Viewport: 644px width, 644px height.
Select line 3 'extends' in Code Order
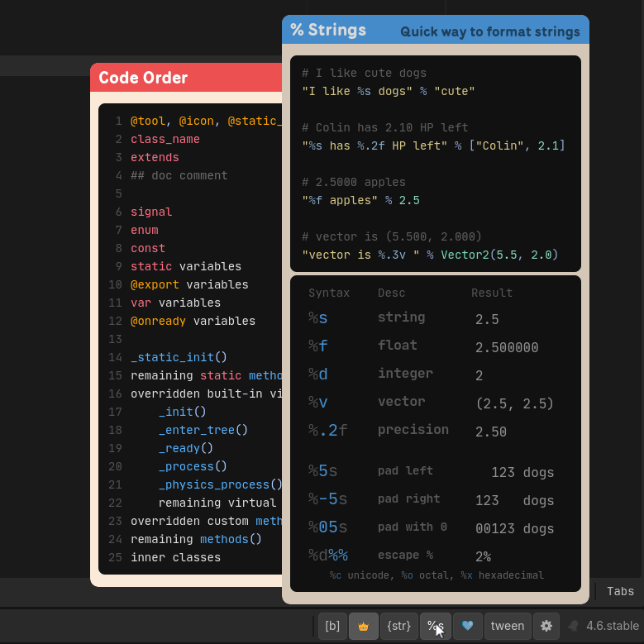tap(155, 157)
